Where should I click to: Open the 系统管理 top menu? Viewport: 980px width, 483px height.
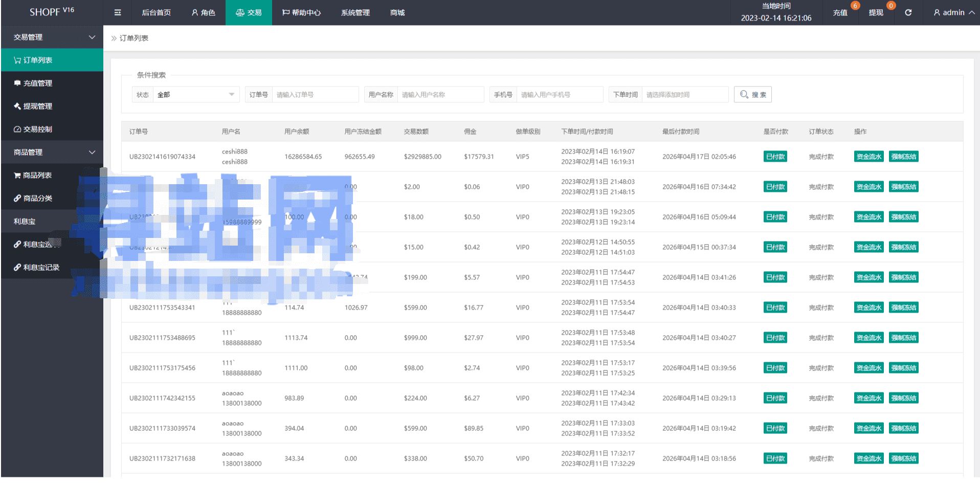[x=355, y=13]
